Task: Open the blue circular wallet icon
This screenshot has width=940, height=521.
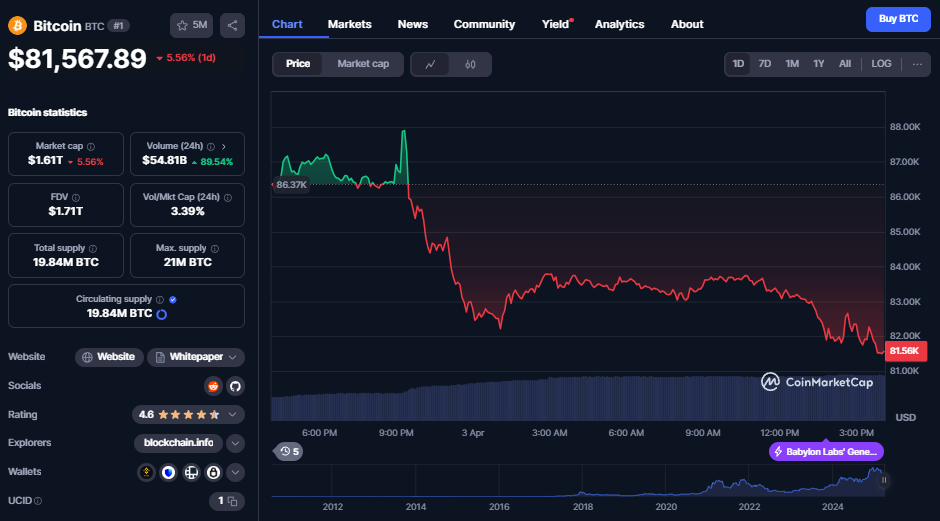Action: tap(168, 472)
